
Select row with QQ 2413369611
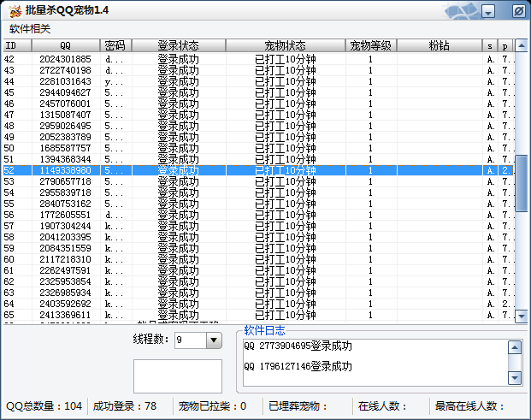(258, 315)
